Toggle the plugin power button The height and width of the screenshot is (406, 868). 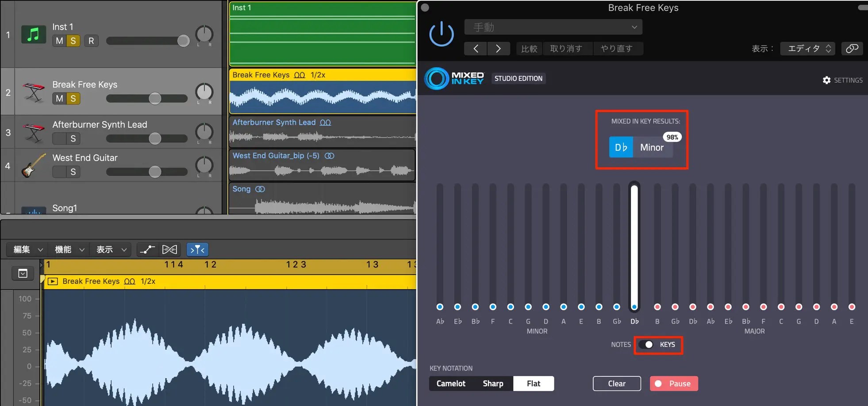click(441, 34)
